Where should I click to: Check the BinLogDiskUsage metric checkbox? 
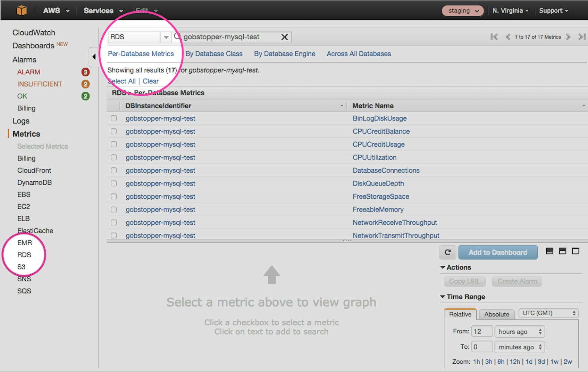[x=114, y=118]
